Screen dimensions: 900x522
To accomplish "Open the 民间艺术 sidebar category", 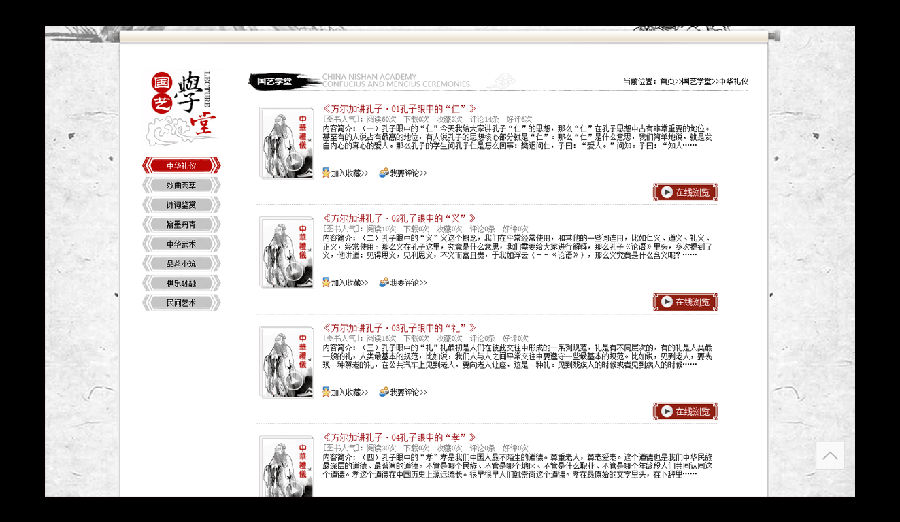I will click(x=181, y=302).
